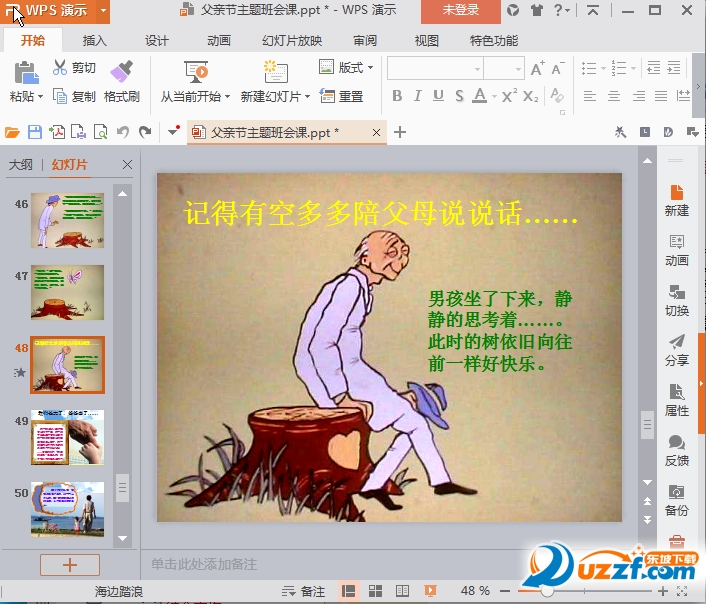Expand the bullet list dropdown arrow
This screenshot has width=706, height=604.
[x=603, y=68]
